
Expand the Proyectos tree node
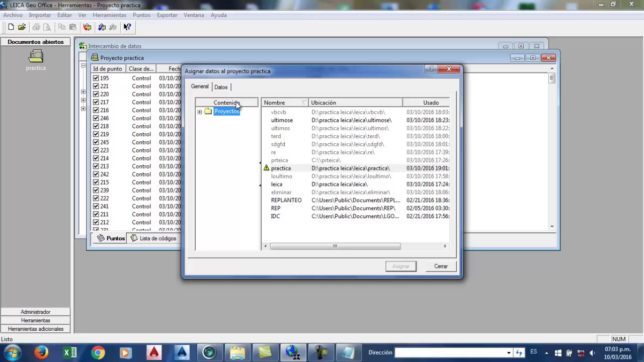pyautogui.click(x=200, y=112)
